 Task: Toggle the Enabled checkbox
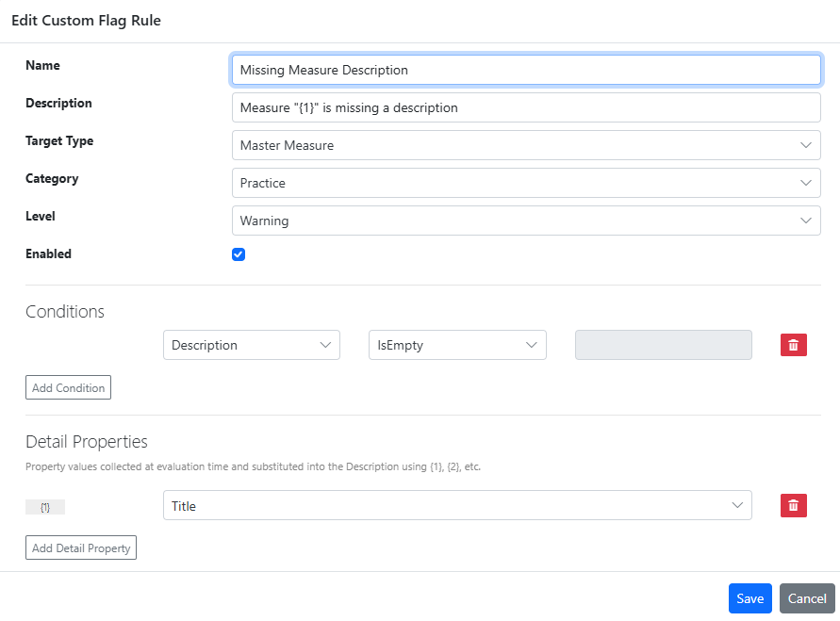239,254
